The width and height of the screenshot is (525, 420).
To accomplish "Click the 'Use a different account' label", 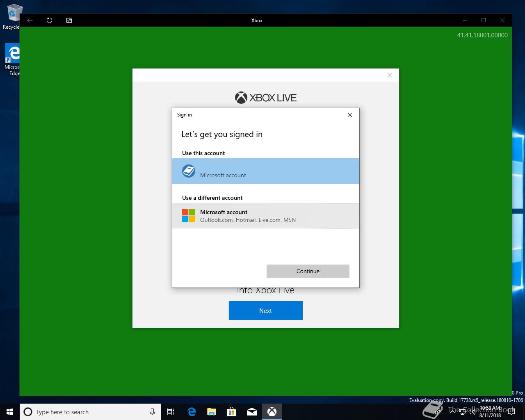I will (212, 198).
